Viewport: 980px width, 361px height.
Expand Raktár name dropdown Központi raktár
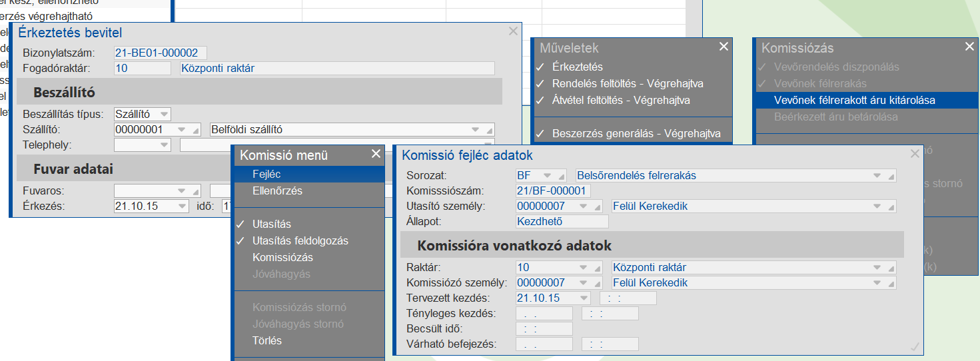[877, 268]
